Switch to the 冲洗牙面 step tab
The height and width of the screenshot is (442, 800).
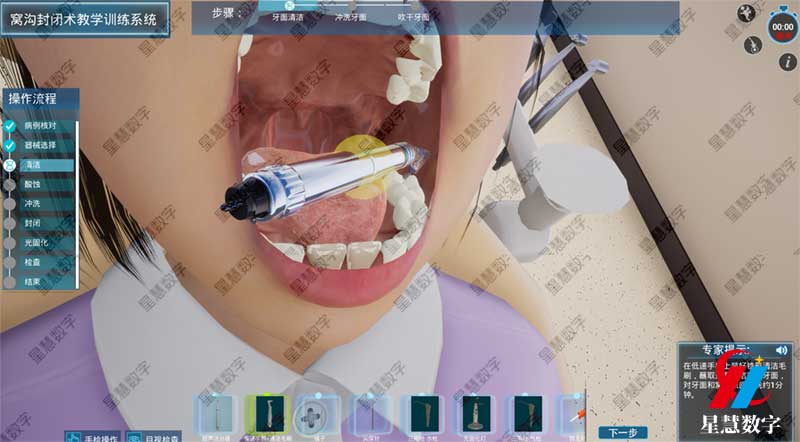pos(350,18)
